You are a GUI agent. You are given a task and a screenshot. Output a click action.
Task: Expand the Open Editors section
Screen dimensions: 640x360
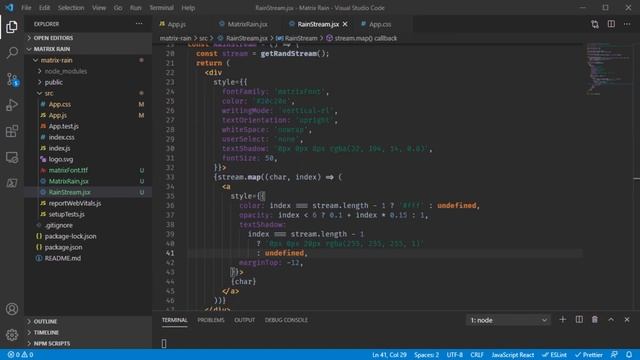(88, 38)
